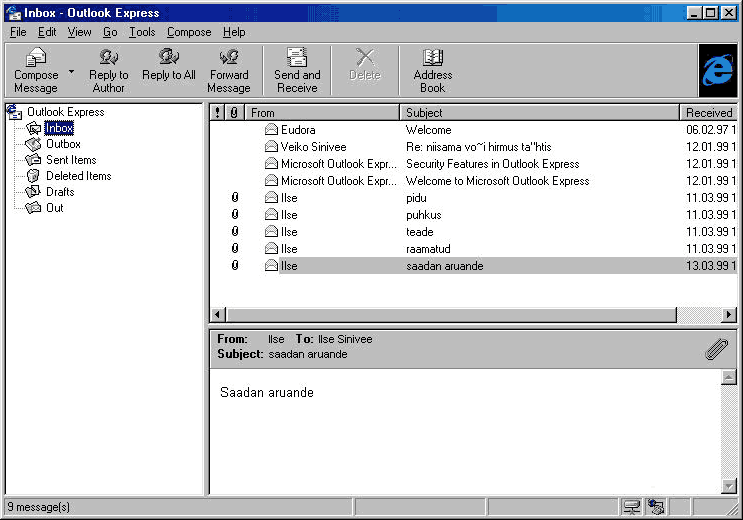743x520 pixels.
Task: Sort messages by the Received column header
Action: [x=708, y=113]
